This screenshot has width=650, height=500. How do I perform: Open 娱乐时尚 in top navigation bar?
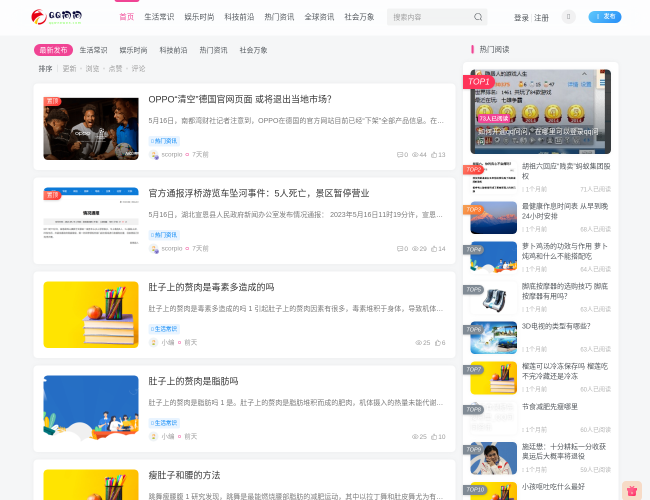[x=199, y=17]
